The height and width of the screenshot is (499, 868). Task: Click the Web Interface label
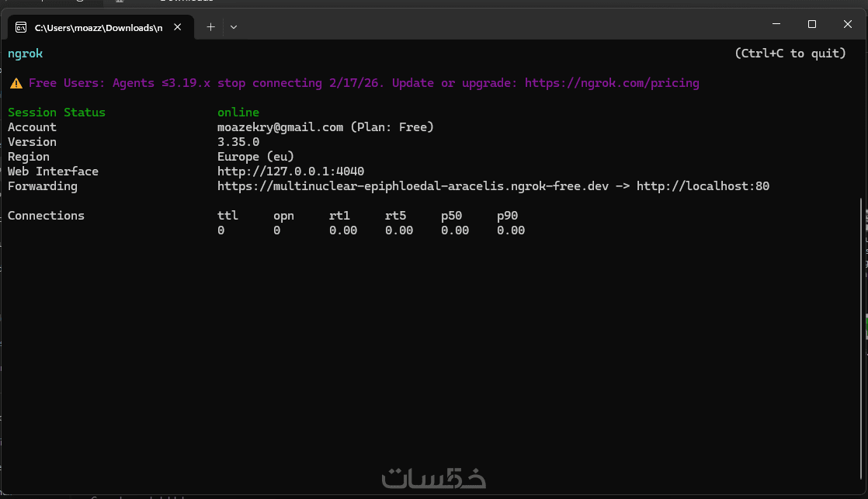click(x=53, y=172)
